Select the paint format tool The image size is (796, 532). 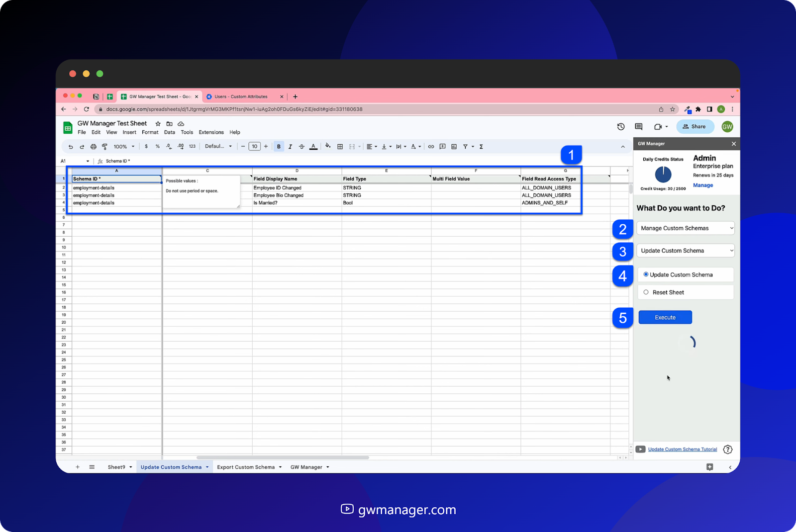pyautogui.click(x=105, y=146)
